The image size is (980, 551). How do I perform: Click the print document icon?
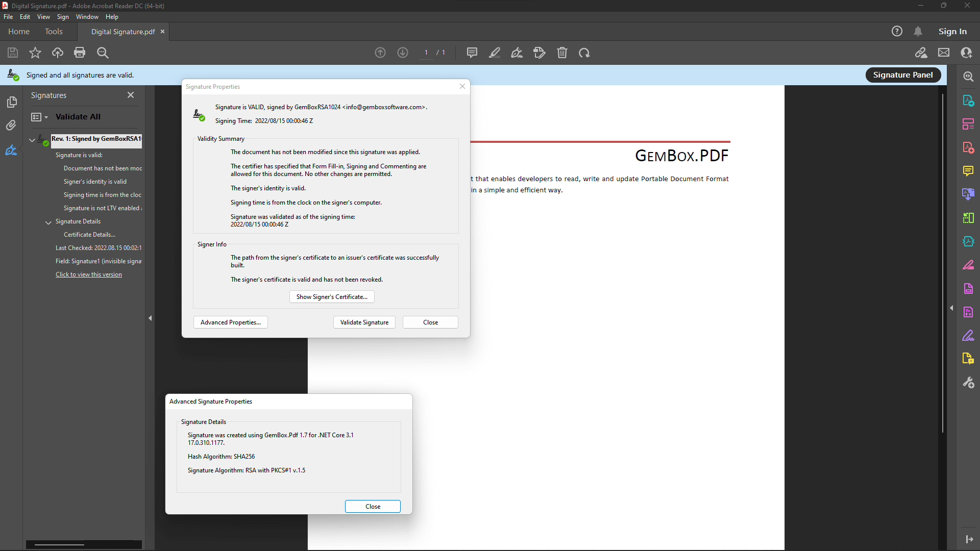[80, 53]
